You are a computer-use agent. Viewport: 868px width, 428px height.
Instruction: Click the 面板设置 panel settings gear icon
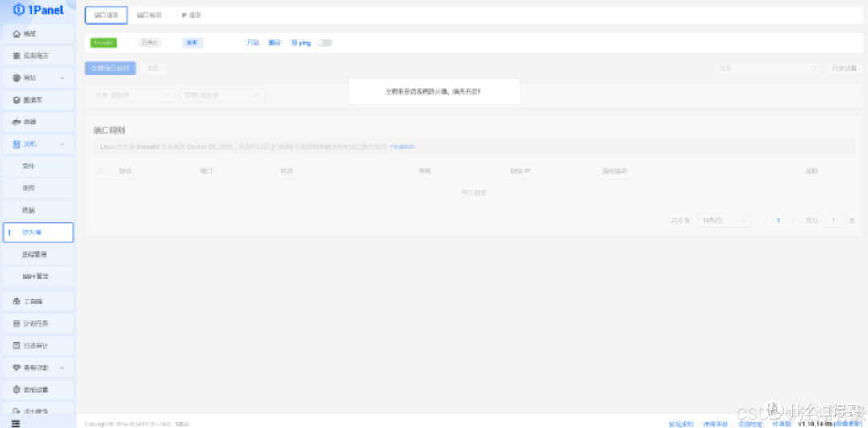pos(17,389)
